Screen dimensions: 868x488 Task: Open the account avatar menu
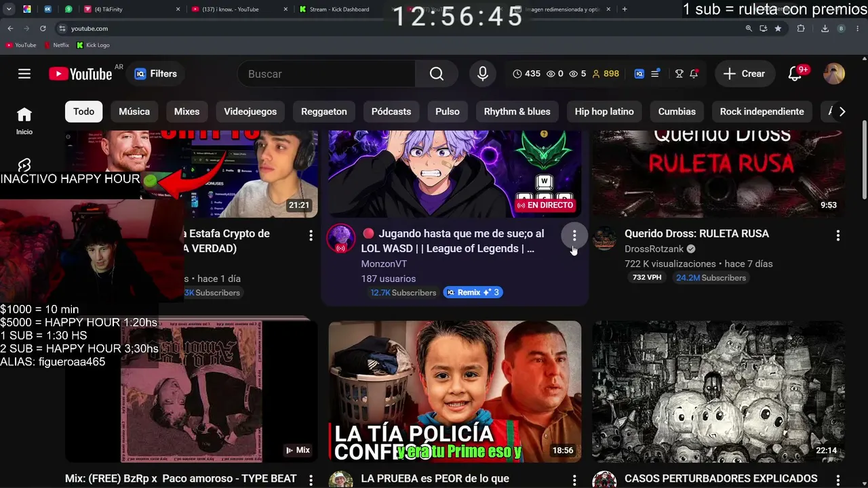(834, 74)
